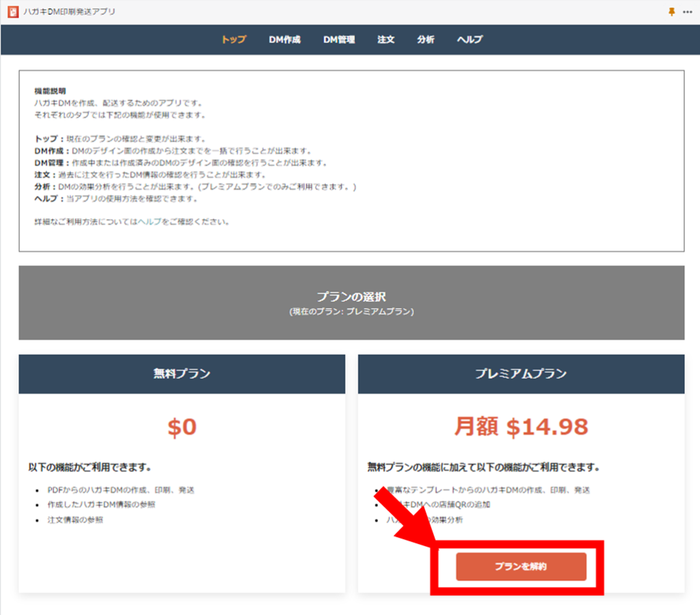Viewport: 700px width, 615px height.
Task: Go to the DM管理 tab
Action: pyautogui.click(x=339, y=40)
